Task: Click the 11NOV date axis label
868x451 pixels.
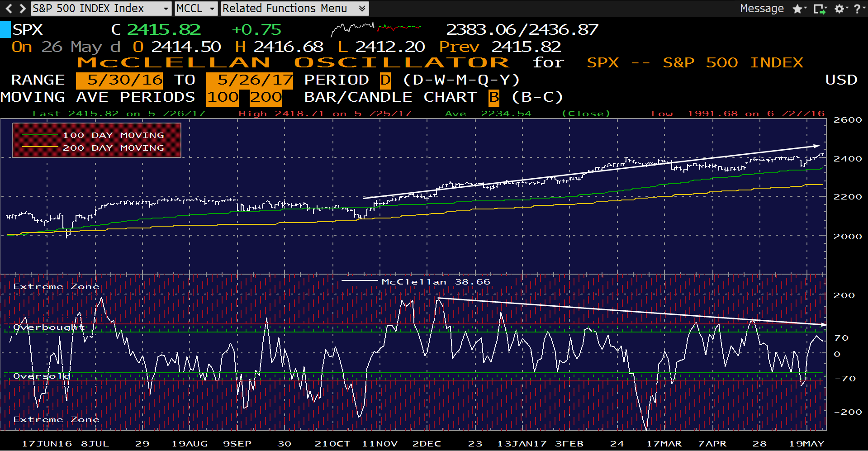Action: (x=379, y=444)
